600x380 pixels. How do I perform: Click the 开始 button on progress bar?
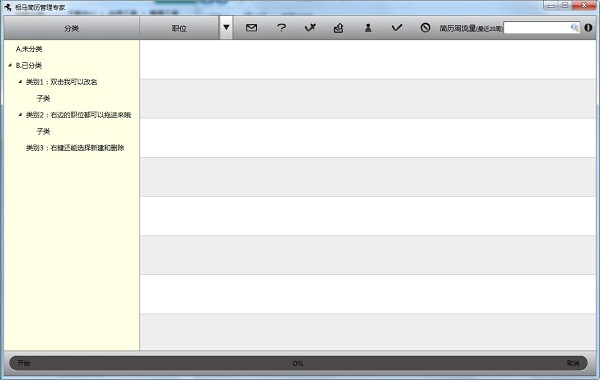23,363
